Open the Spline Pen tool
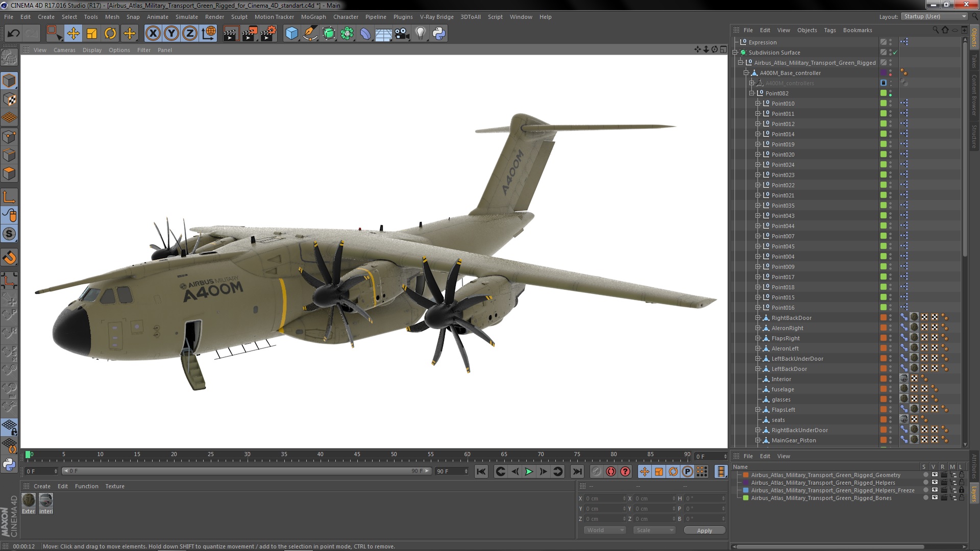980x551 pixels. coord(310,34)
